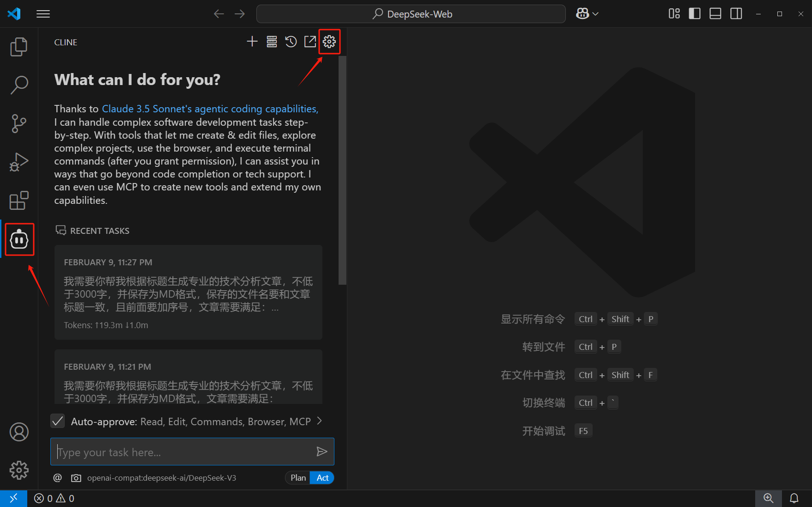812x507 pixels.
Task: Open the Extensions view
Action: tap(19, 201)
